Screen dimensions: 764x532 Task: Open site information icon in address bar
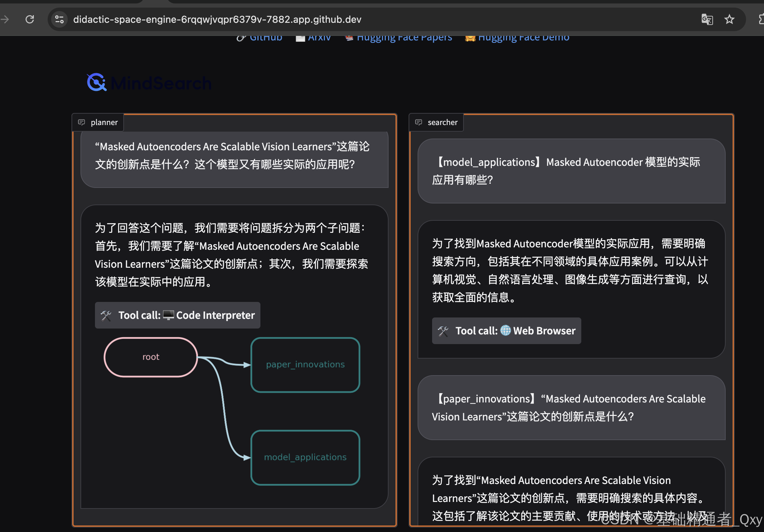coord(59,19)
